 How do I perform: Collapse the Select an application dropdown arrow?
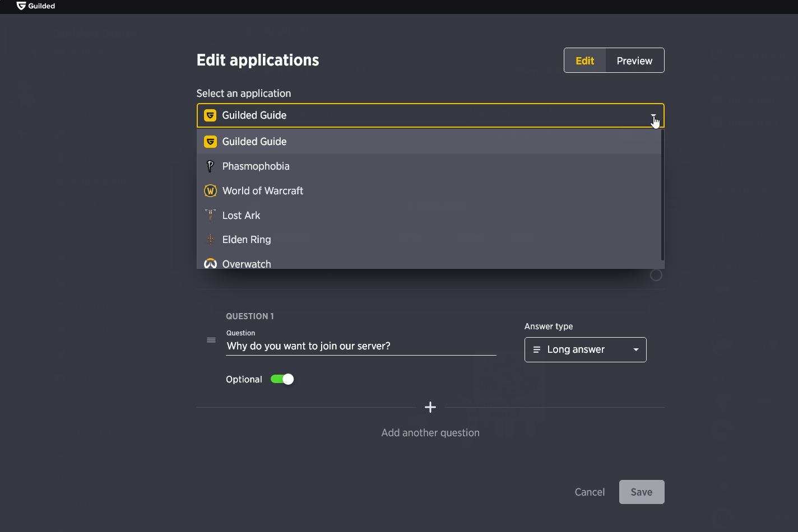pos(653,116)
